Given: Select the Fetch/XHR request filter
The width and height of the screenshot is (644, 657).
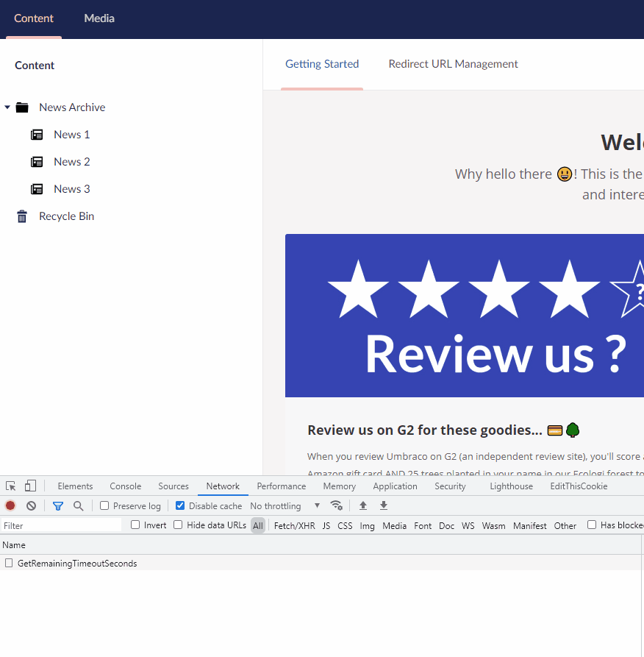Looking at the screenshot, I should pos(294,525).
